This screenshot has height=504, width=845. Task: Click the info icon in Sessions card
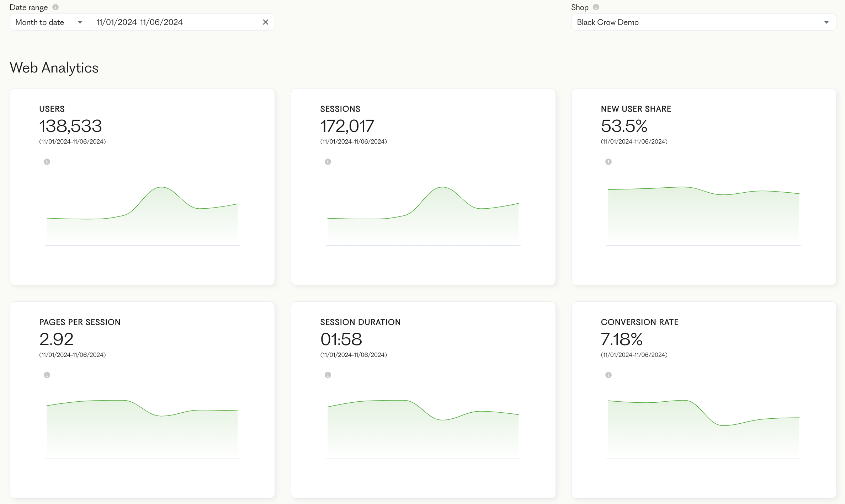coord(328,162)
